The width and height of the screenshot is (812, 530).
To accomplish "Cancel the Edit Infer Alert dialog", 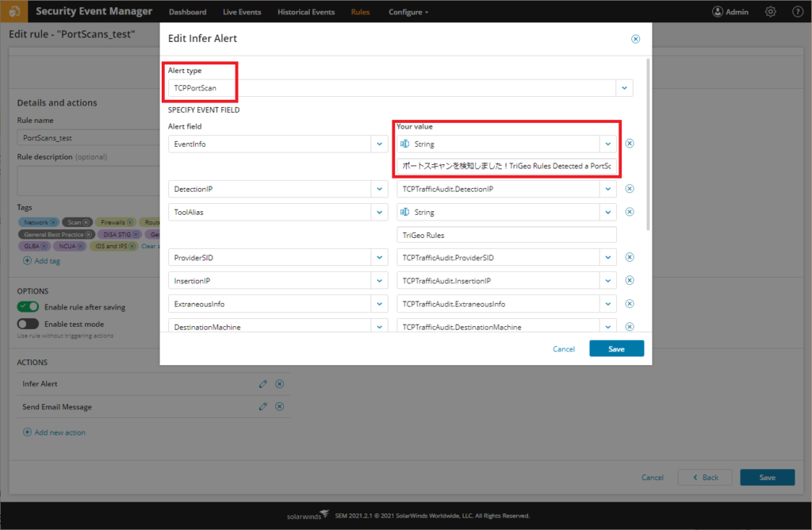I will tap(564, 349).
